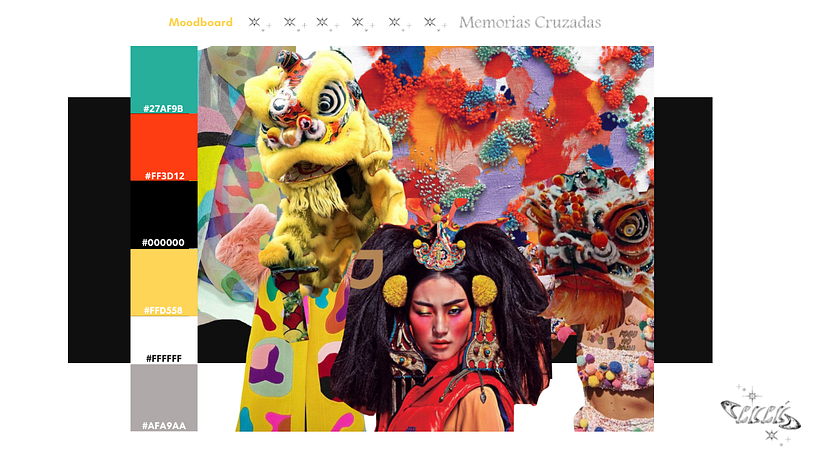Click the fifth sparkle icon in header
The width and height of the screenshot is (820, 461).
(397, 22)
